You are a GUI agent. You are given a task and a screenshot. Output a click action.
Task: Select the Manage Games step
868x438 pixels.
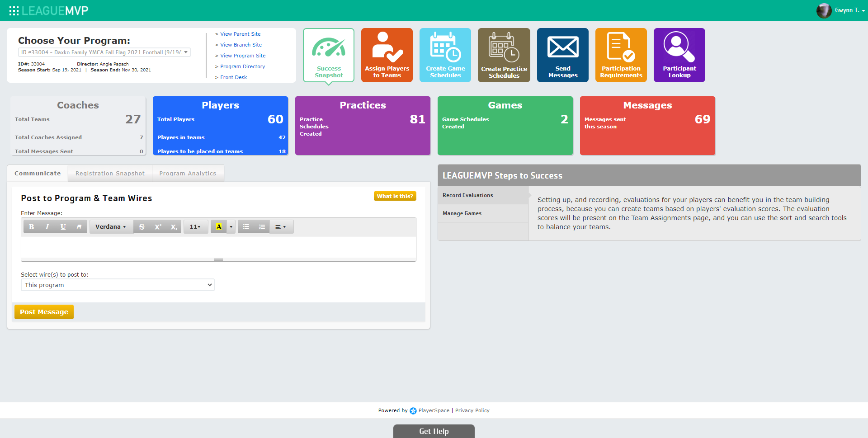point(483,213)
